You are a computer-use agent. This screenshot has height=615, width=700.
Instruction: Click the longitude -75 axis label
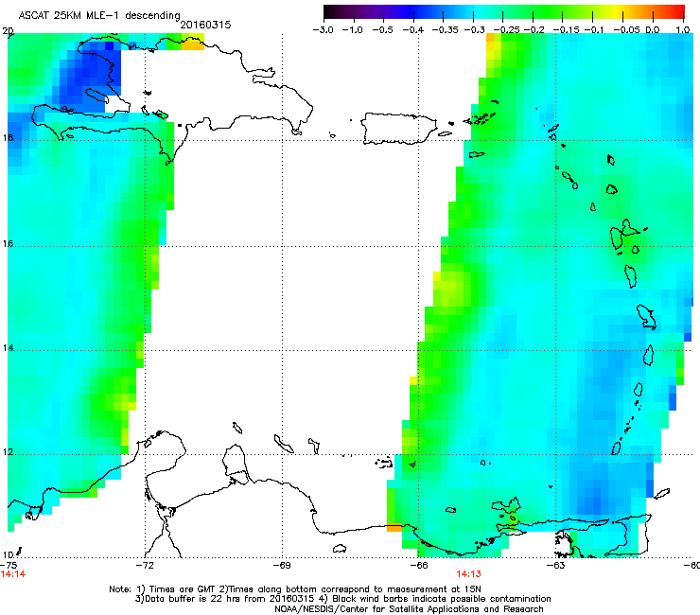[x=9, y=565]
